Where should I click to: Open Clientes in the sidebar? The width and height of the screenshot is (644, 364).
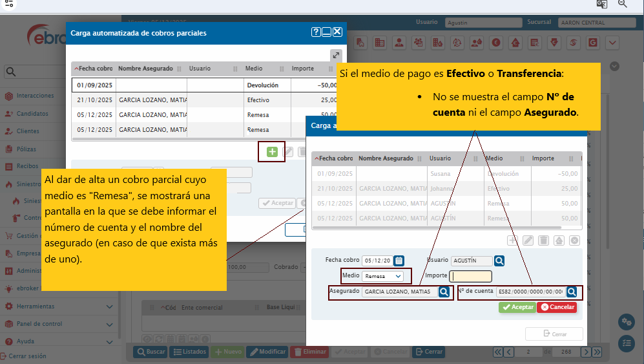pyautogui.click(x=28, y=131)
